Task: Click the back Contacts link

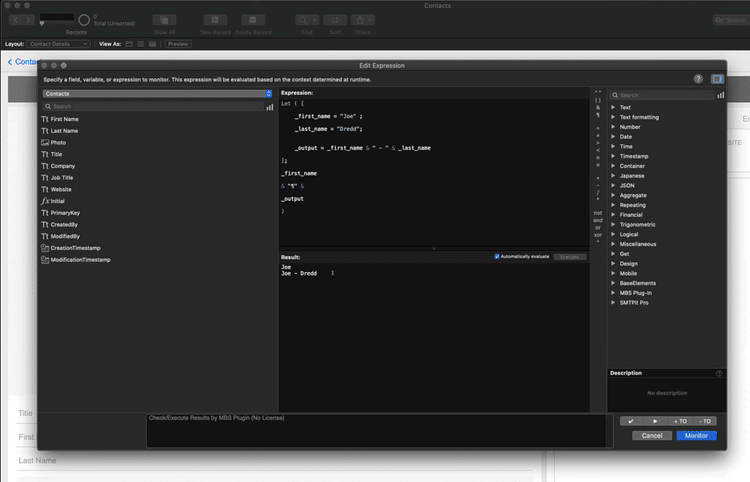Action: 23,62
